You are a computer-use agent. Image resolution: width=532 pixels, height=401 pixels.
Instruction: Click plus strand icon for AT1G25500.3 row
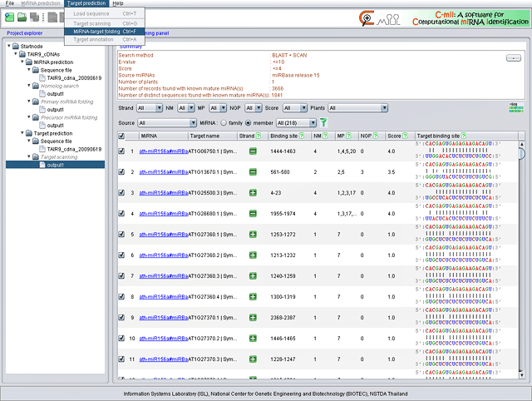click(x=253, y=192)
